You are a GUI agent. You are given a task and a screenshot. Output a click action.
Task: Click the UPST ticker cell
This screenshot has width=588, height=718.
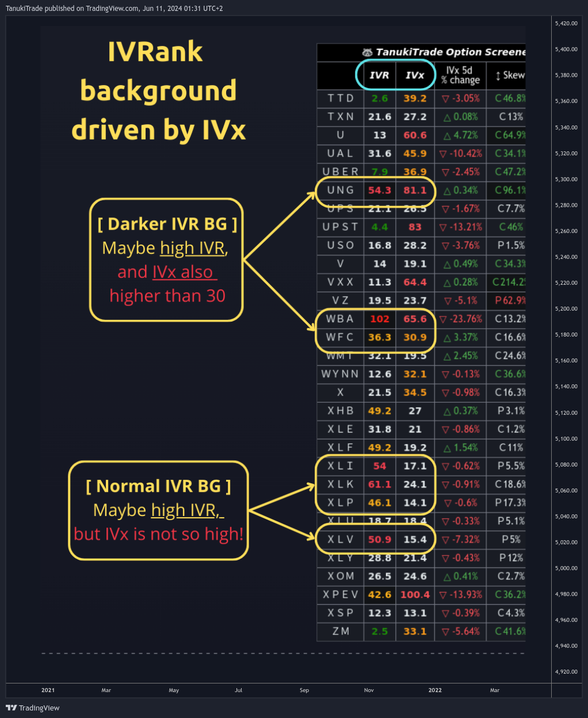[x=341, y=227]
